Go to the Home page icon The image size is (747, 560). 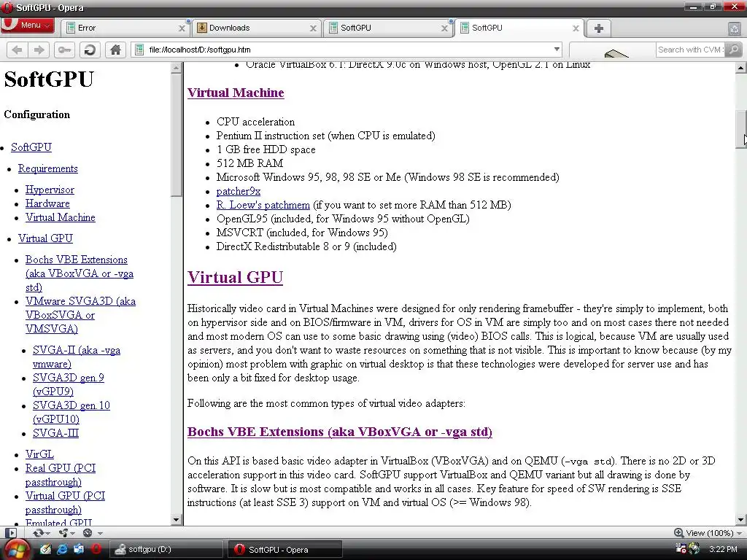tap(115, 50)
